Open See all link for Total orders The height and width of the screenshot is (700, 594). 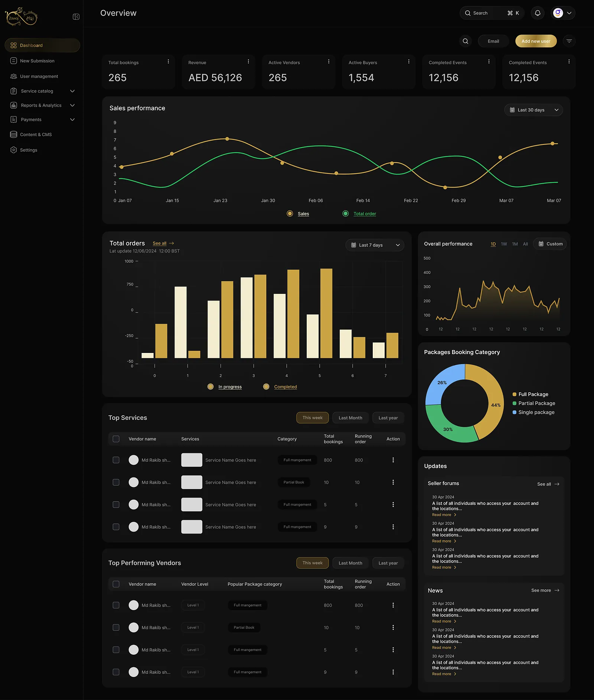(163, 243)
